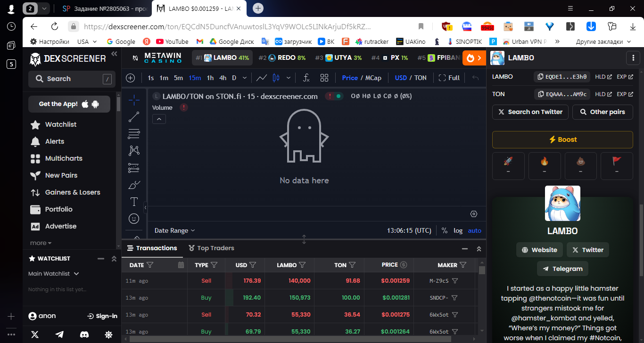This screenshot has height=343, width=644.
Task: Maximize the transactions panel with double chevron
Action: (x=479, y=249)
